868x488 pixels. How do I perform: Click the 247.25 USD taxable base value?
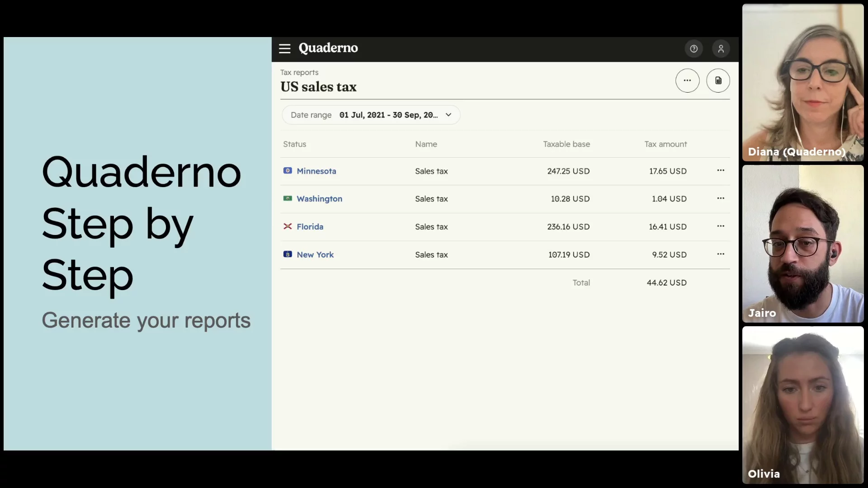568,171
